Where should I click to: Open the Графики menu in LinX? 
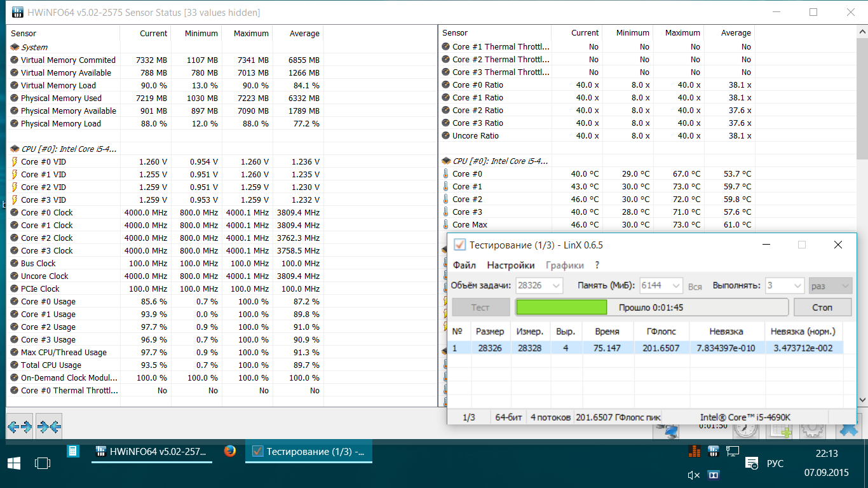pos(564,265)
